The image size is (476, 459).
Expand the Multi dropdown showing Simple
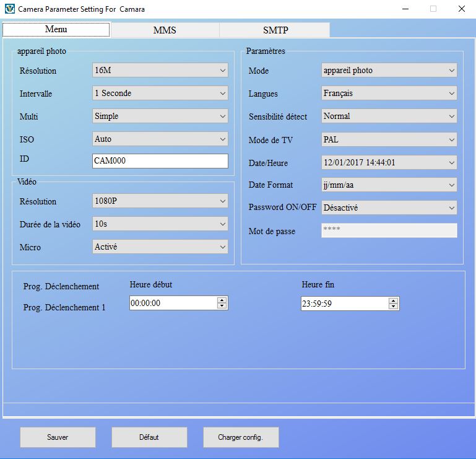[160, 116]
